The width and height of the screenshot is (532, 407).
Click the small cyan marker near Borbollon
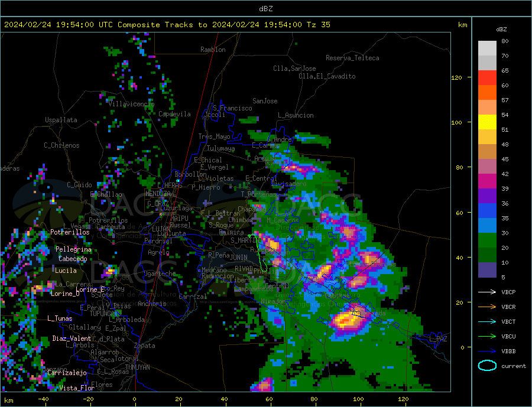(x=178, y=181)
